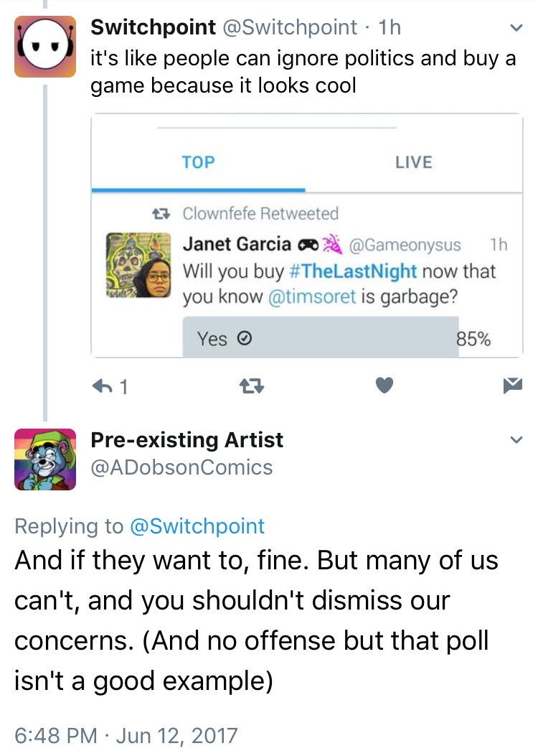The height and width of the screenshot is (756, 538).
Task: Click the @Switchpoint link in Replying to
Action: tap(197, 526)
